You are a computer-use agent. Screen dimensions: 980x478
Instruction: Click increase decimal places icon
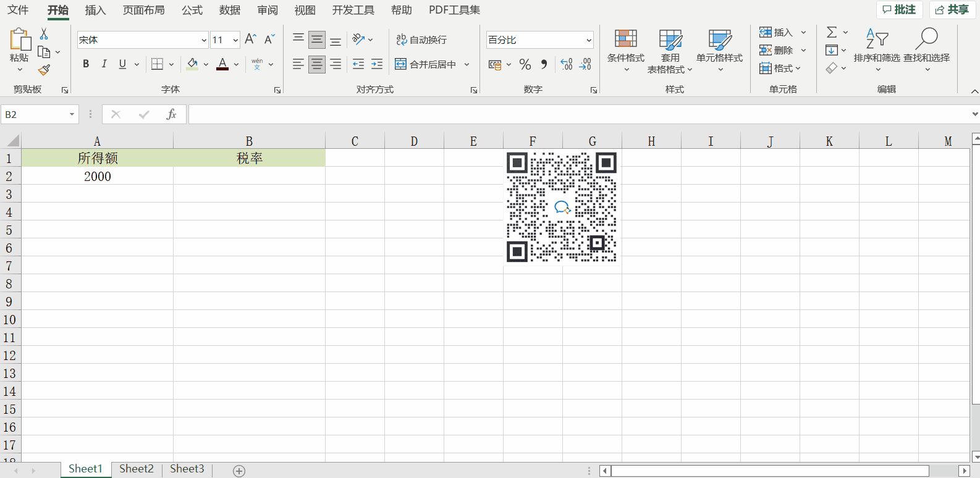pyautogui.click(x=567, y=64)
